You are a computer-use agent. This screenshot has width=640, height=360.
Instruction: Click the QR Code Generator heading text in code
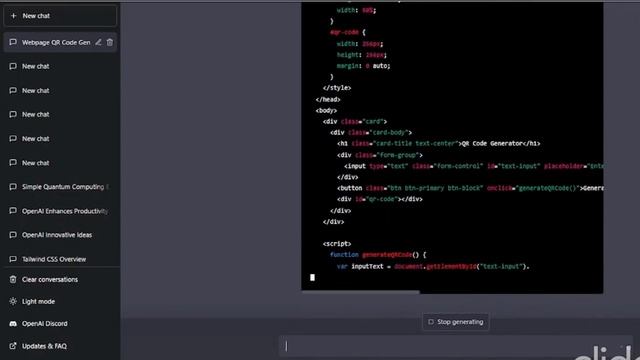click(492, 143)
